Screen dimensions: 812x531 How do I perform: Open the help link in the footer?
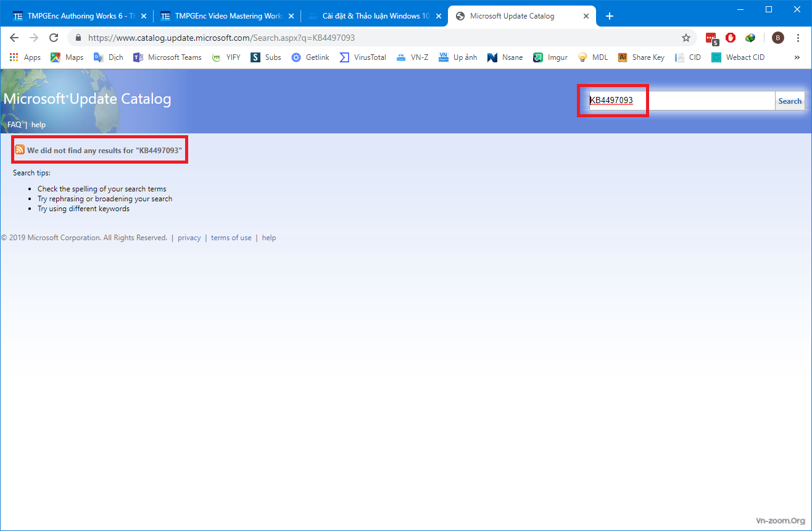click(x=269, y=238)
